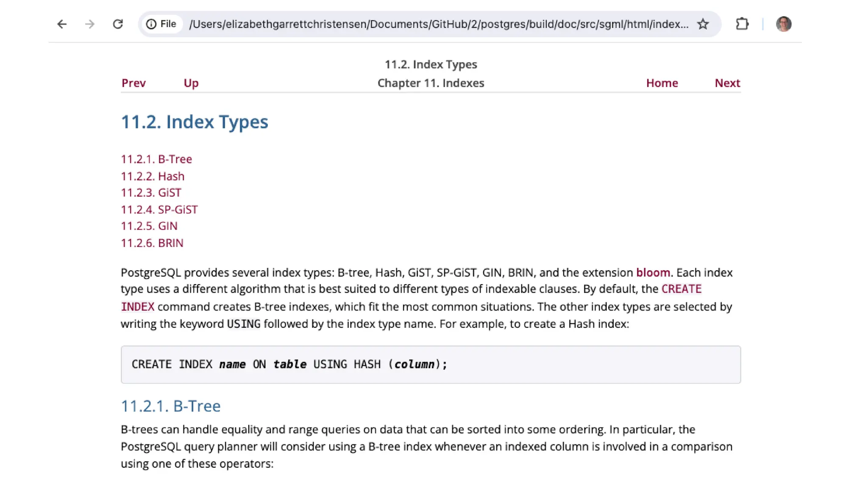The width and height of the screenshot is (868, 488).
Task: Go to the Next page link
Action: [727, 83]
